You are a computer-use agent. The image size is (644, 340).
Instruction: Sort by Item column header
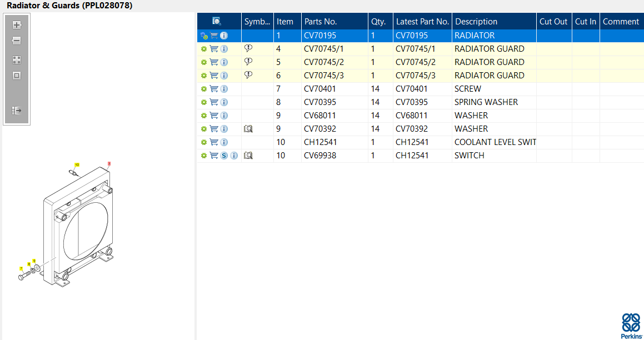287,21
